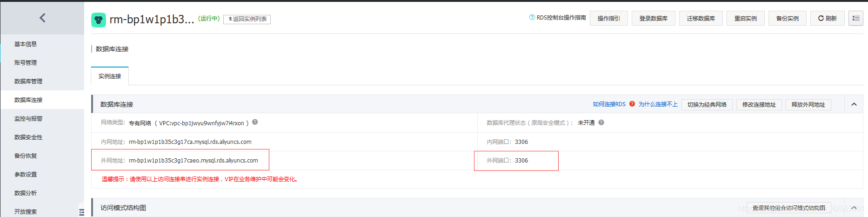Click the 访问模式结构图 section title
The image size is (868, 217).
[123, 208]
